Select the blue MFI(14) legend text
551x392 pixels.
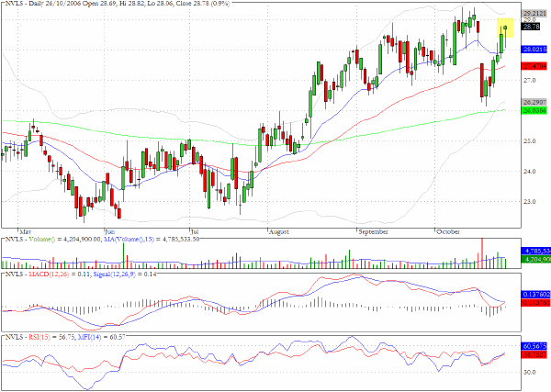tap(89, 337)
